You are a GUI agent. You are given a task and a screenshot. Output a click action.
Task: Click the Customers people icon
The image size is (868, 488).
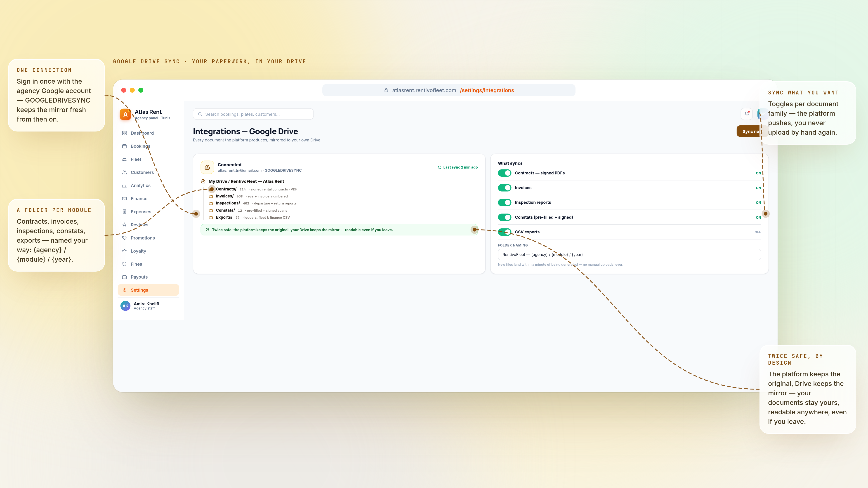124,172
